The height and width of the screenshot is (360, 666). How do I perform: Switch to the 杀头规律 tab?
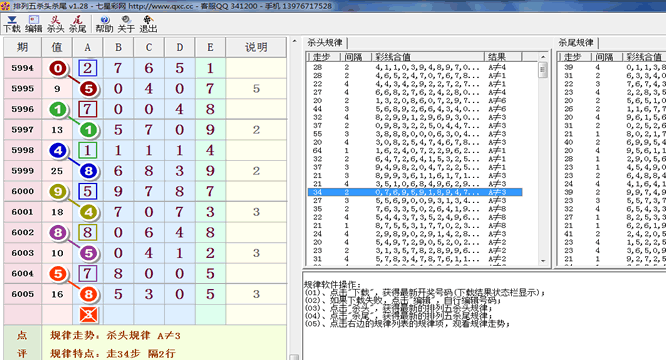(325, 42)
